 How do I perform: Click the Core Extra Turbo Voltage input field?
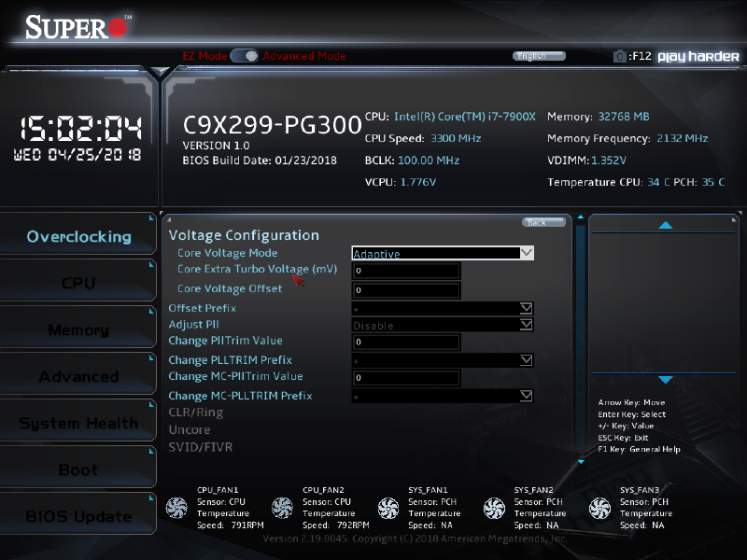coord(406,271)
